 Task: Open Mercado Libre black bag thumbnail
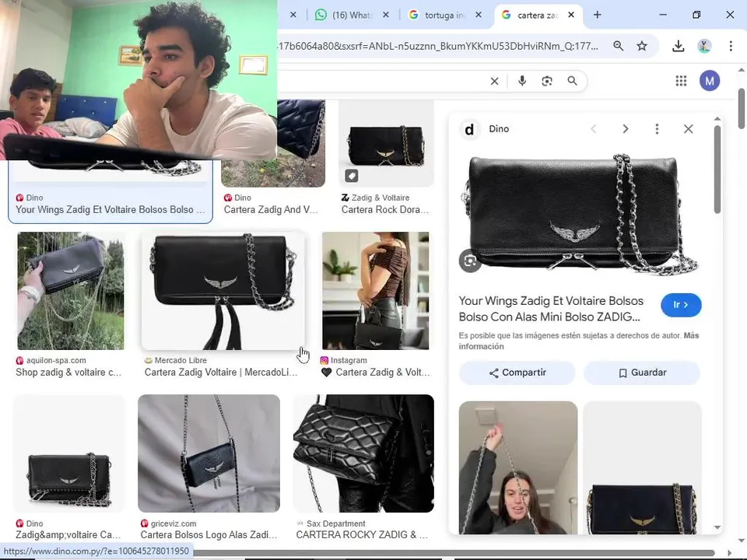point(223,291)
